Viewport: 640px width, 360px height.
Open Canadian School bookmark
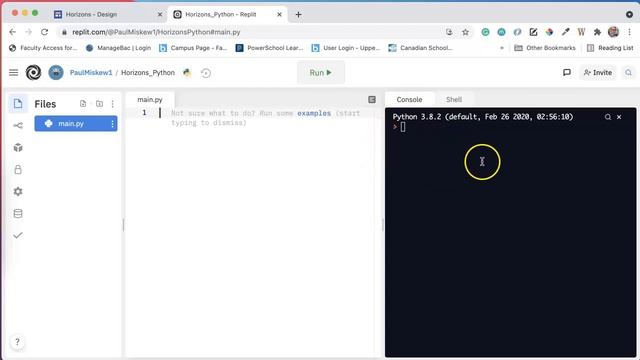tap(420, 48)
